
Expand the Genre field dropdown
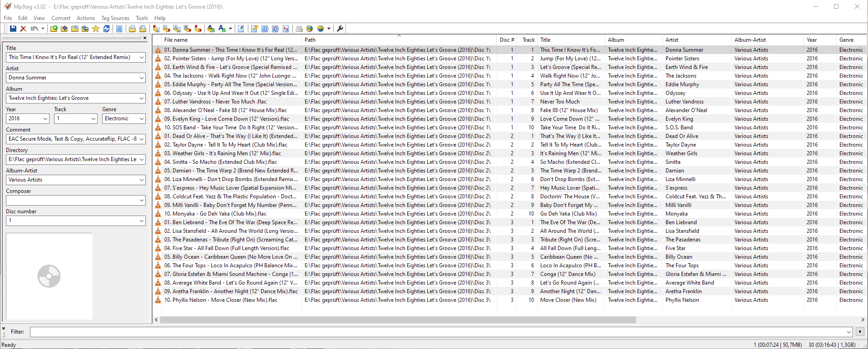point(142,118)
